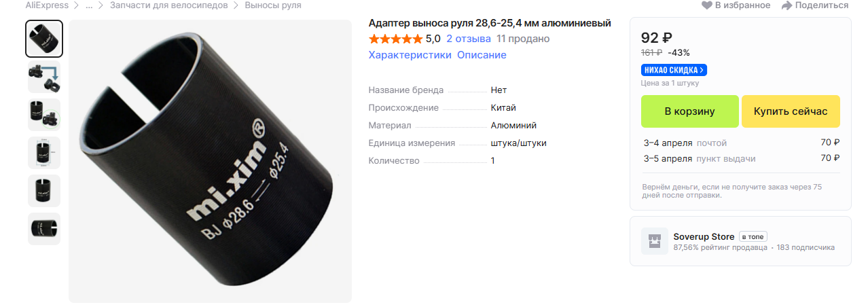
Task: Open the Выносы руля breadcrumb category
Action: pyautogui.click(x=273, y=5)
